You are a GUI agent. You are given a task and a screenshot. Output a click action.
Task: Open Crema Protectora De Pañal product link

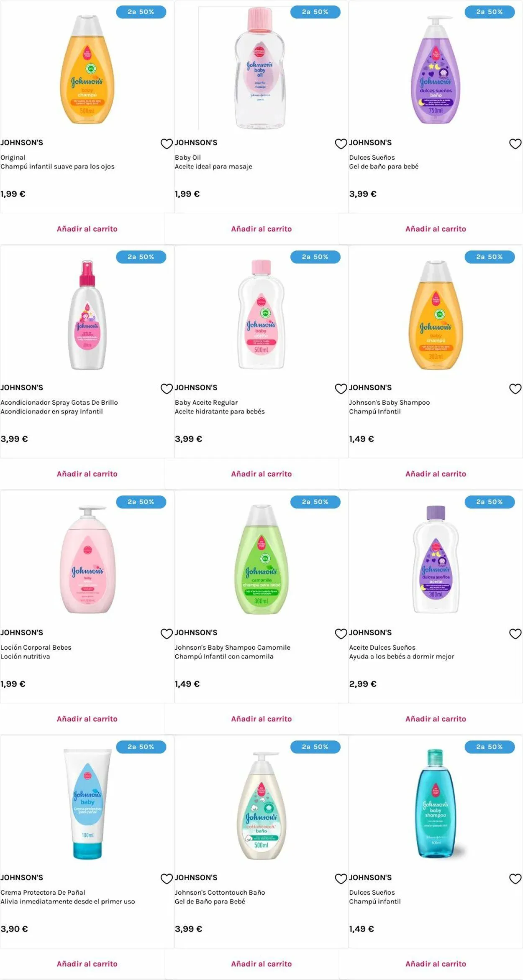(43, 892)
